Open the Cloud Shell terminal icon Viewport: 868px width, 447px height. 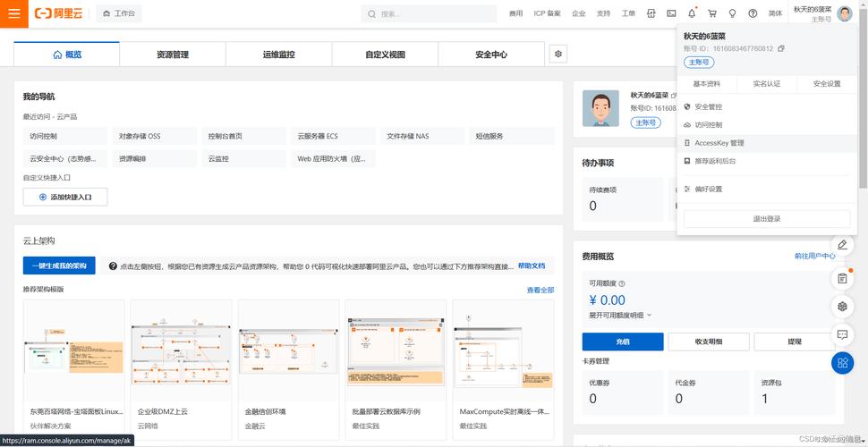tap(671, 13)
